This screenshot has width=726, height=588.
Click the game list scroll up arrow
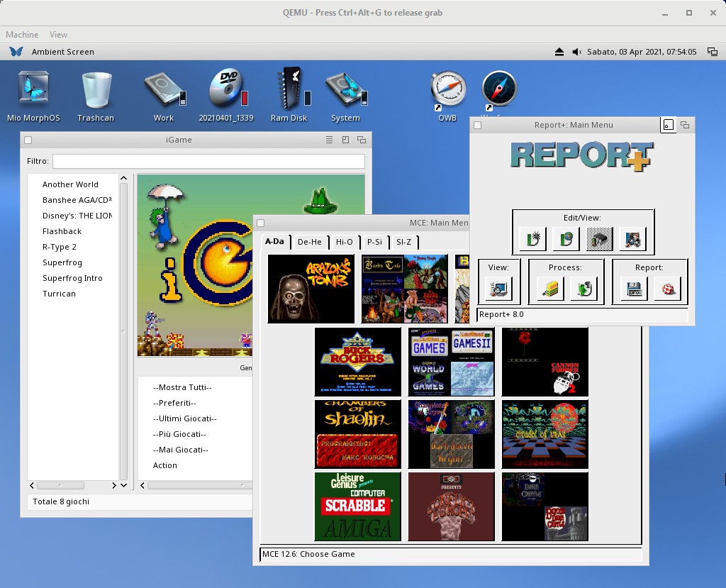[x=123, y=179]
